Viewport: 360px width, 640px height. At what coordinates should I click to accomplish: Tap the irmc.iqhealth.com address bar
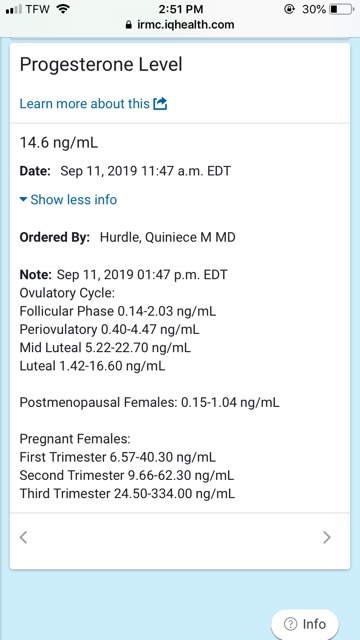[180, 25]
